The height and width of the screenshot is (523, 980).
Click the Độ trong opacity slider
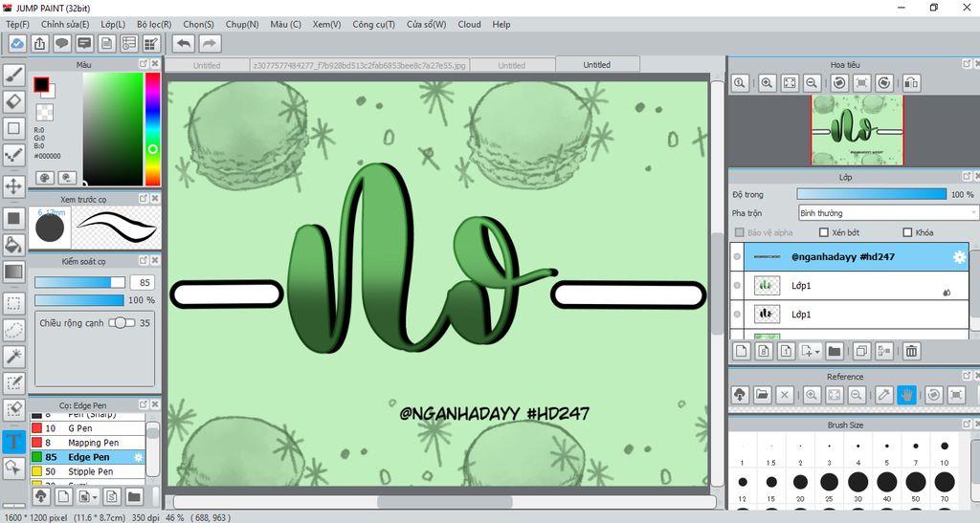[x=871, y=194]
